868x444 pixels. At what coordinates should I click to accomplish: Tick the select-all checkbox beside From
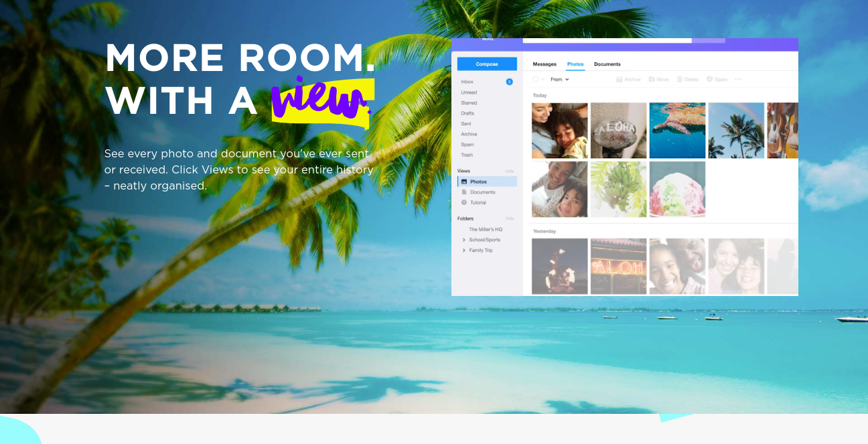[536, 79]
